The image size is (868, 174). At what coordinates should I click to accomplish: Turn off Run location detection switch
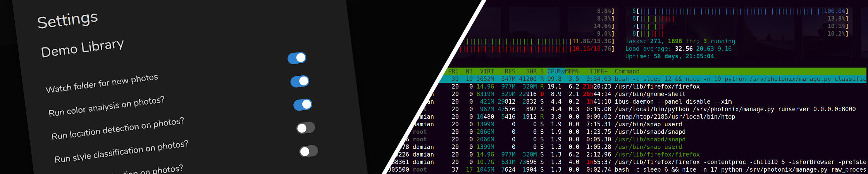pos(303,105)
